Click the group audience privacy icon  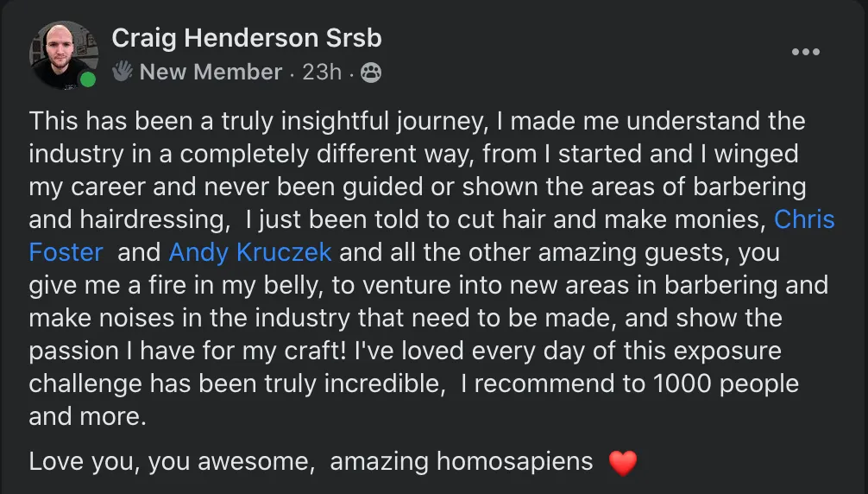coord(371,72)
